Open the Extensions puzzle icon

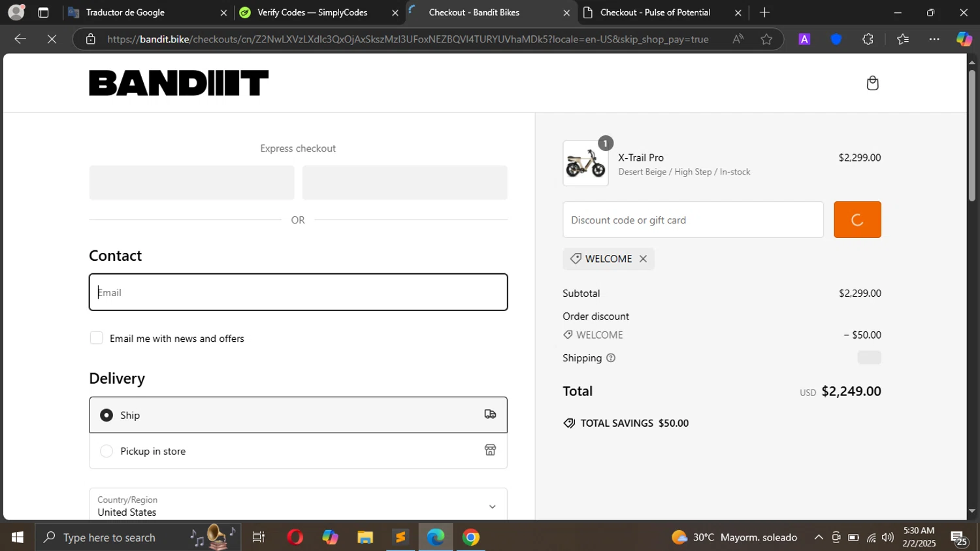pos(868,39)
